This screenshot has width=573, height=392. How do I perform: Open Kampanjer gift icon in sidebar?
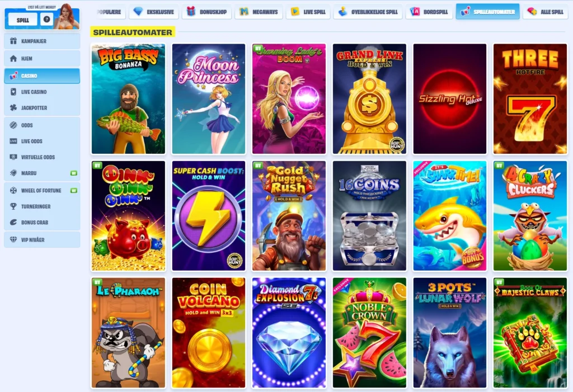click(13, 41)
